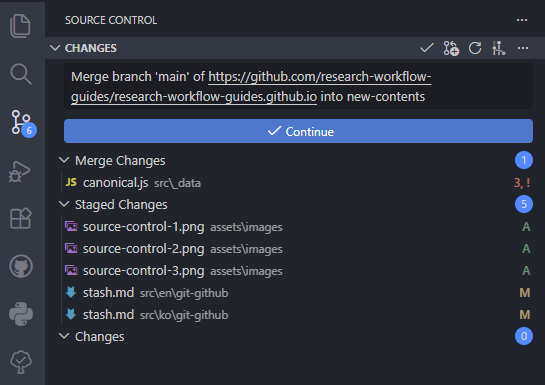This screenshot has width=545, height=385.
Task: Click image icon of source-control-2.png
Action: click(x=71, y=248)
